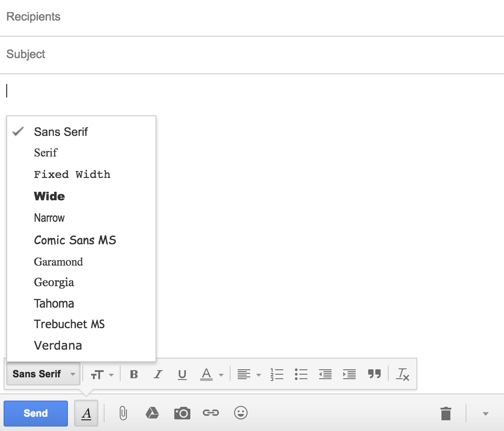Toggle underline formatting
The width and height of the screenshot is (504, 431).
click(182, 374)
